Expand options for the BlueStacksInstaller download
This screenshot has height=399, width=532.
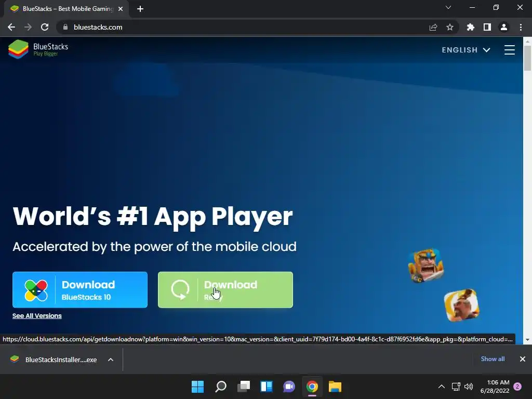[111, 360]
